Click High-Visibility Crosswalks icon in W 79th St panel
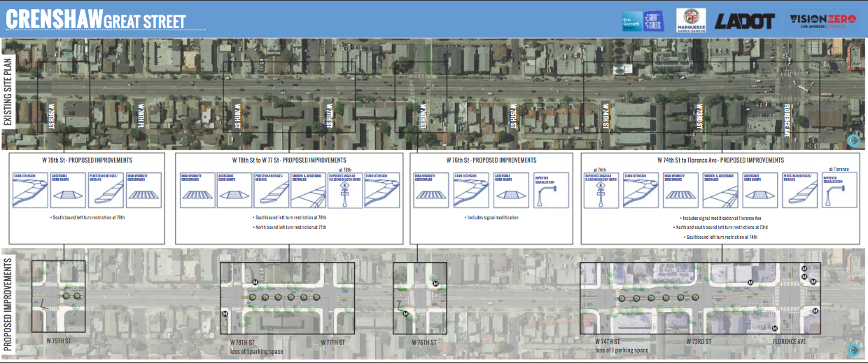 [143, 191]
